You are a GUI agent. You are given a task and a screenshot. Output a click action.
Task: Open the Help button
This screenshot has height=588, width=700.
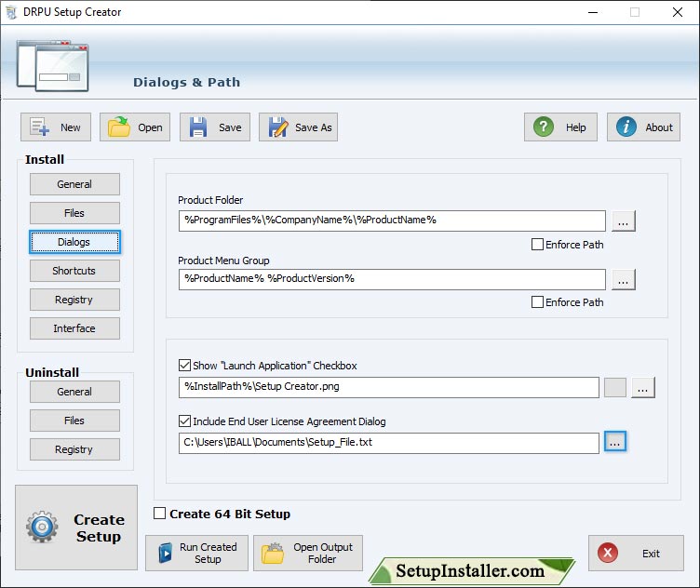(x=560, y=127)
